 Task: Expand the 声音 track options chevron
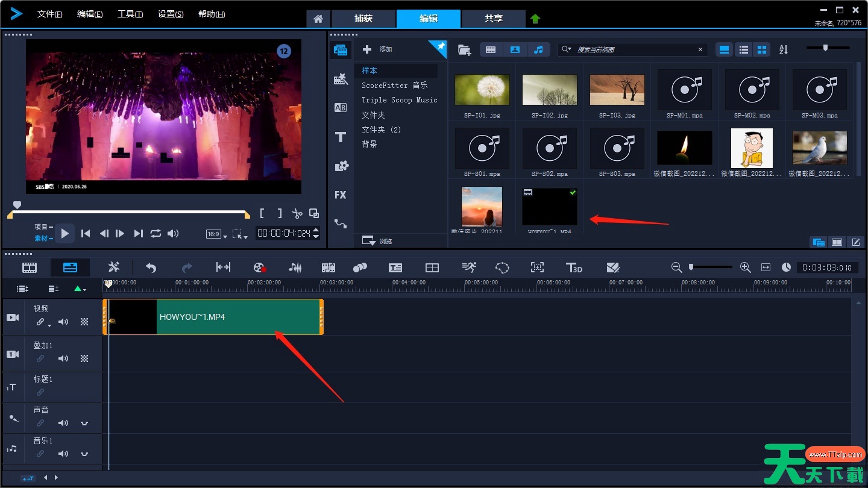[84, 423]
